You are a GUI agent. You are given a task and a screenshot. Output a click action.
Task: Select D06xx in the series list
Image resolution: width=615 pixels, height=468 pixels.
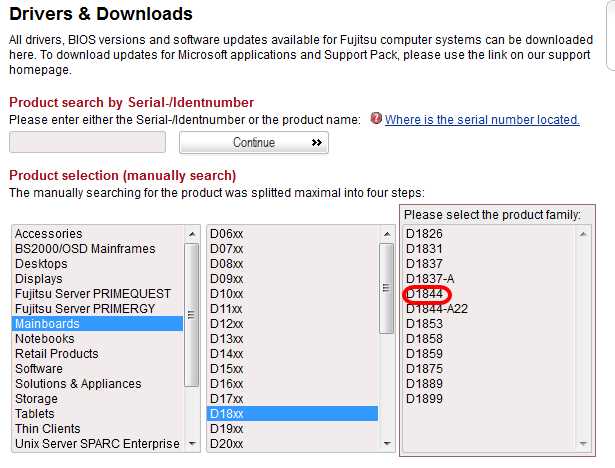[x=292, y=234]
